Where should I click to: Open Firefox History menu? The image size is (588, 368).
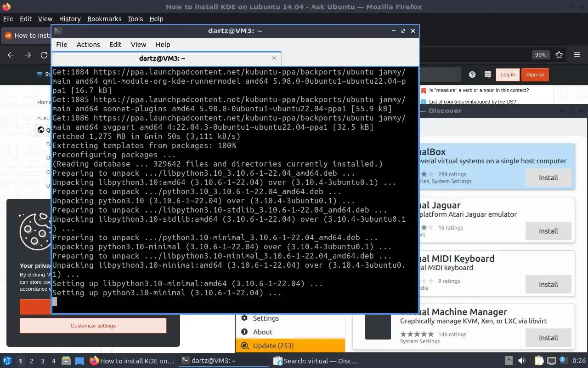(70, 19)
